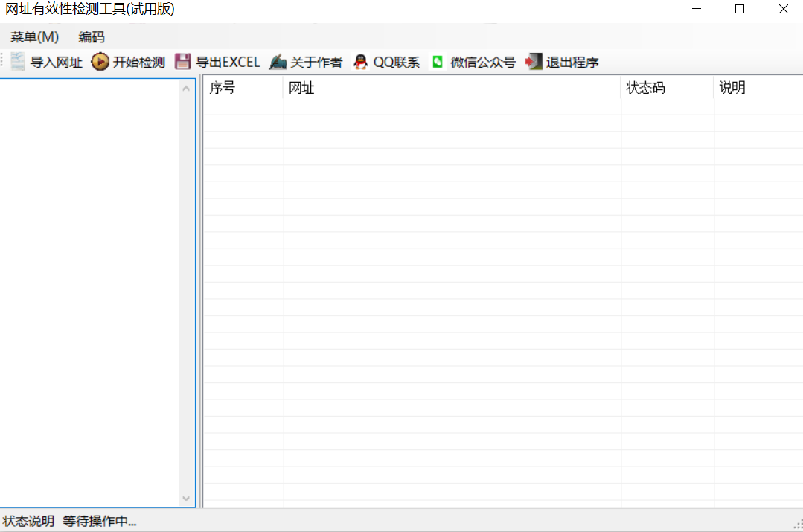Click the left panel scroll down arrow

pos(186,499)
